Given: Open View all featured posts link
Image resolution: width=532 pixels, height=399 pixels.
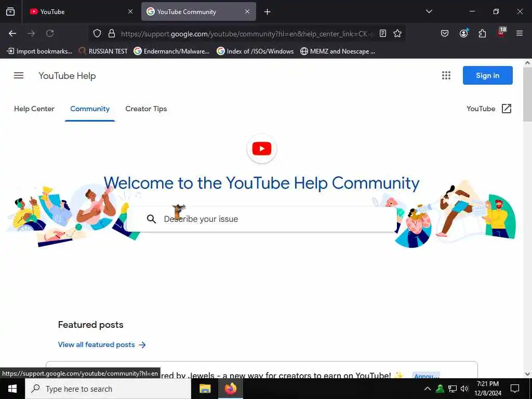Looking at the screenshot, I should [102, 345].
